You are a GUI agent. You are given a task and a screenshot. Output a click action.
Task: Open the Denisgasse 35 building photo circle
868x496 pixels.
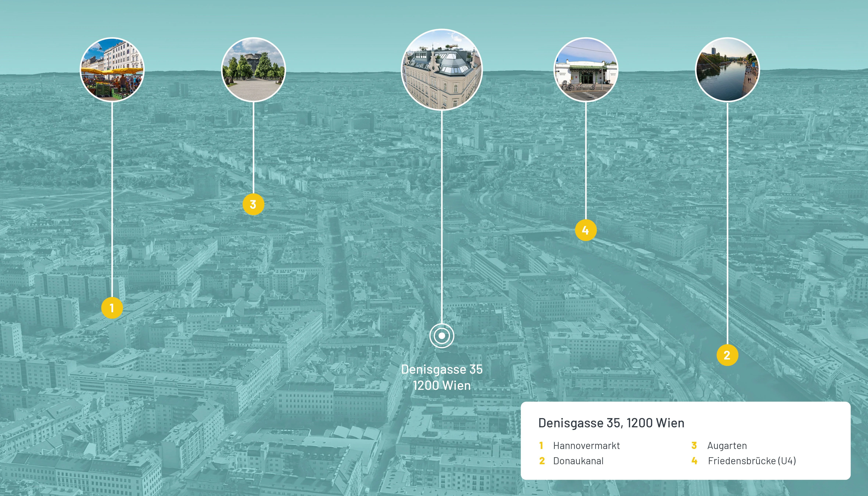[x=442, y=69]
